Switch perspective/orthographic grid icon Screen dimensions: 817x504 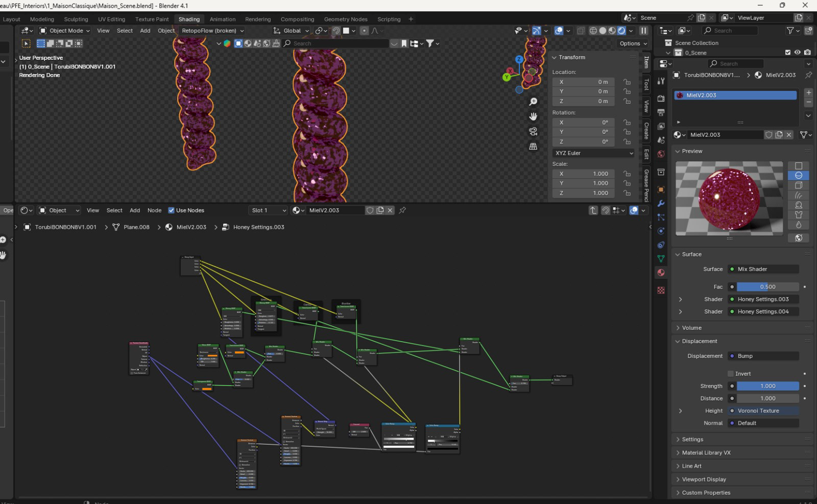click(533, 146)
